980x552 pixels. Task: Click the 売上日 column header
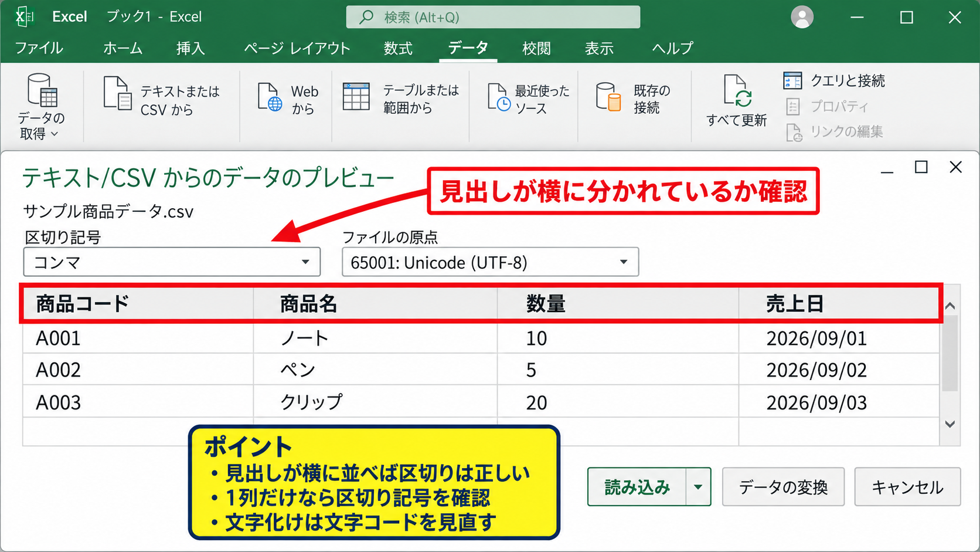839,304
